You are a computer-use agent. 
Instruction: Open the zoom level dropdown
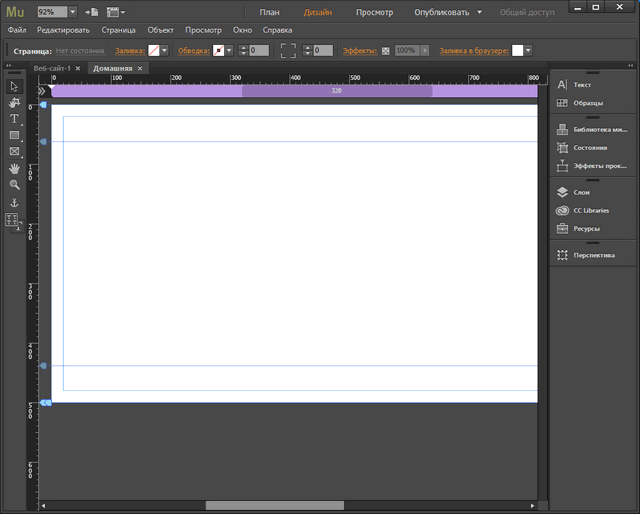[x=72, y=12]
